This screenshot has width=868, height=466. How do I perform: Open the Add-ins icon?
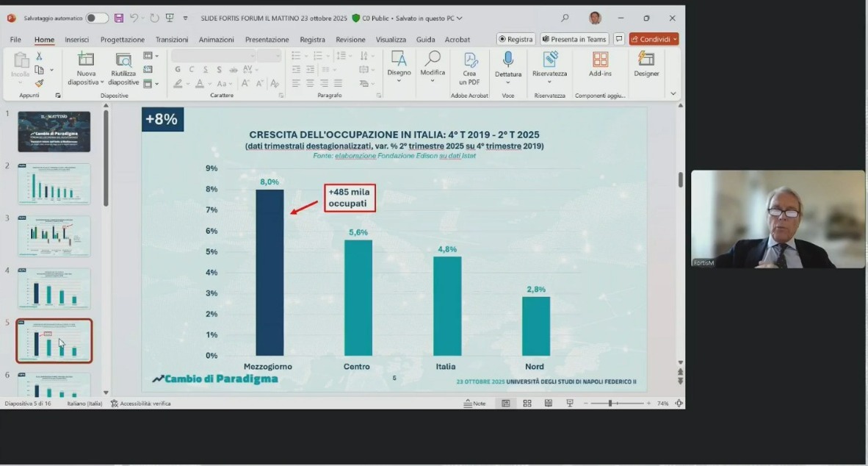pos(600,62)
